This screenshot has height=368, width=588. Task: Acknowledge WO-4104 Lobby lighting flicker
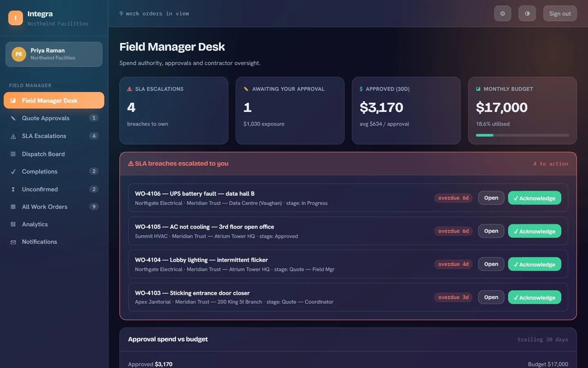(535, 264)
